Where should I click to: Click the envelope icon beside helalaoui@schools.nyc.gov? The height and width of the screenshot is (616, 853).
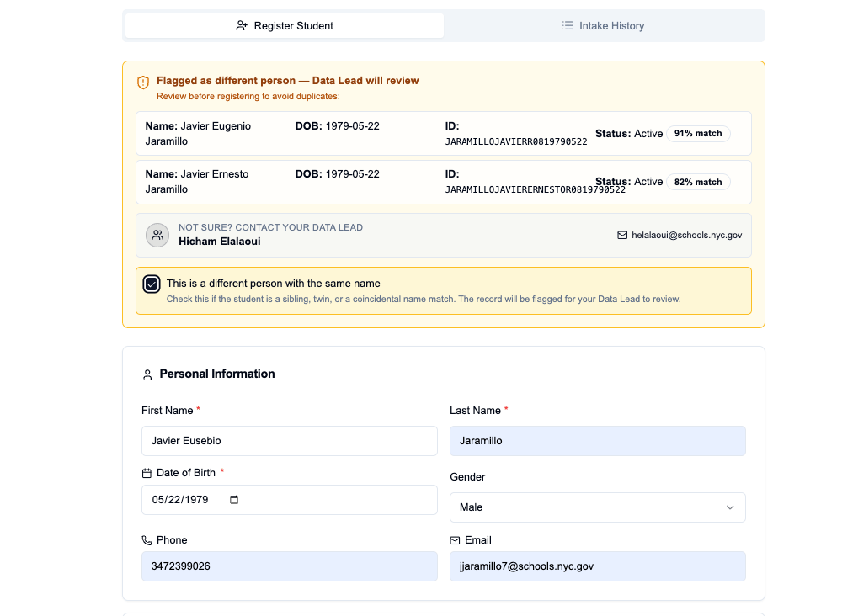click(x=622, y=235)
